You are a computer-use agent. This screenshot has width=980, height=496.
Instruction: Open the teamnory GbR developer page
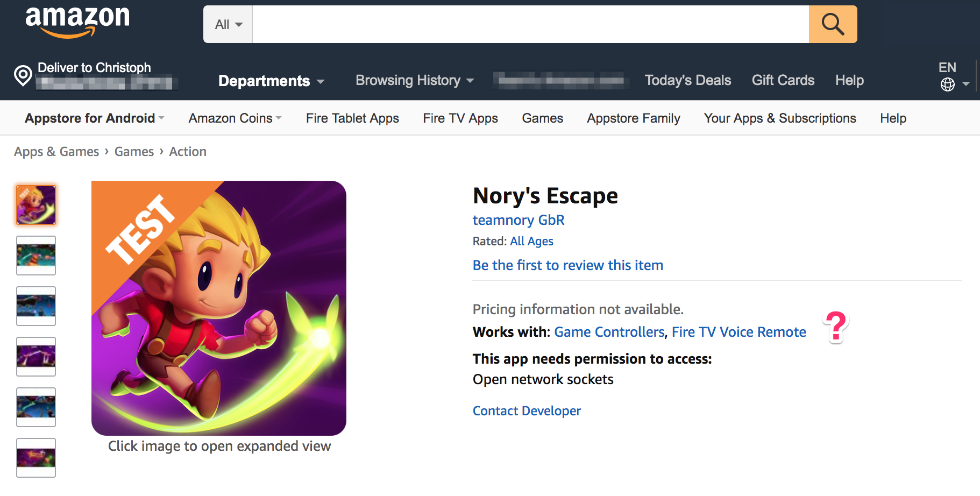(518, 220)
